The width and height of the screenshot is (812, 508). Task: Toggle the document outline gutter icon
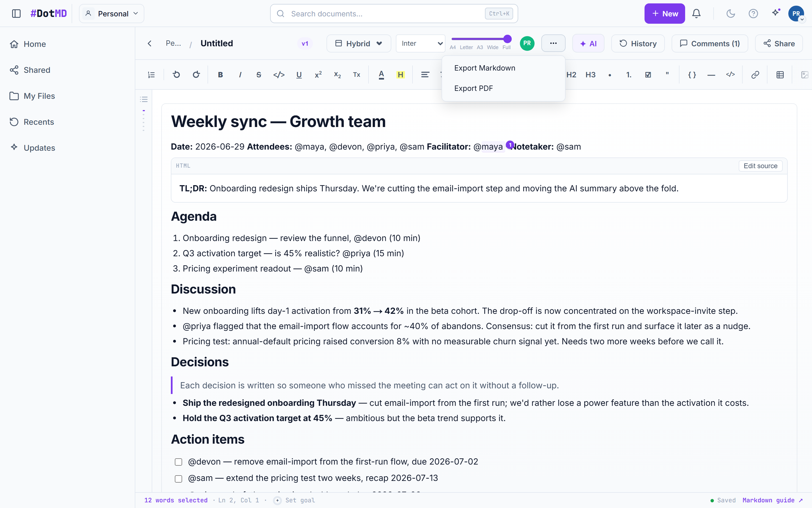144,99
